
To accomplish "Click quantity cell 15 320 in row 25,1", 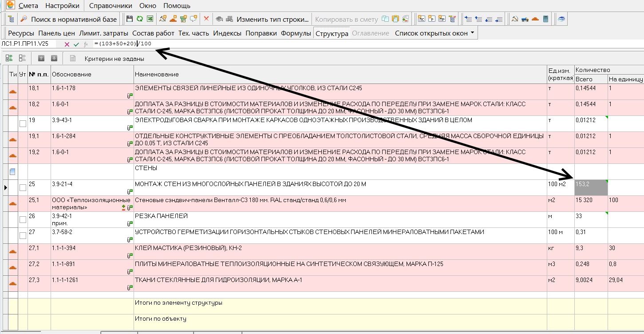I will [591, 204].
